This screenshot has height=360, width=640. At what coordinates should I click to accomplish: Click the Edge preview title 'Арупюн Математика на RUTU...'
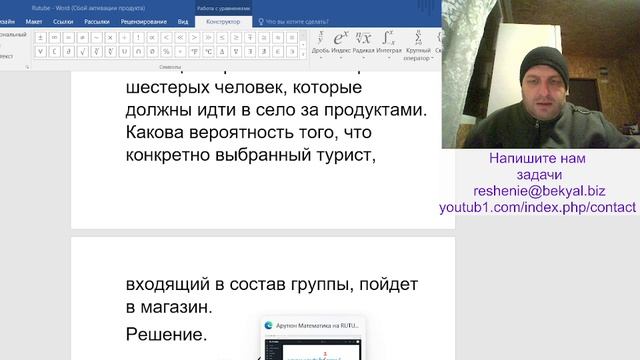[317, 326]
